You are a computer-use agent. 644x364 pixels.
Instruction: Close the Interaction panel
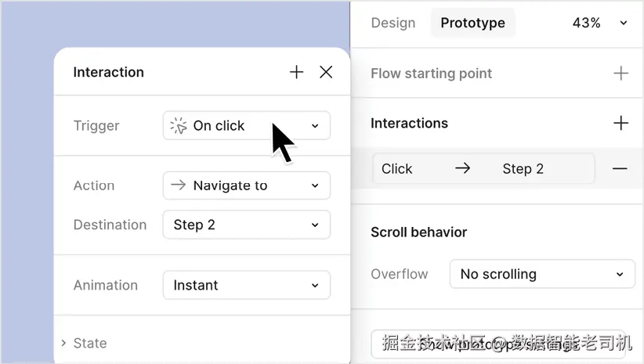tap(327, 72)
